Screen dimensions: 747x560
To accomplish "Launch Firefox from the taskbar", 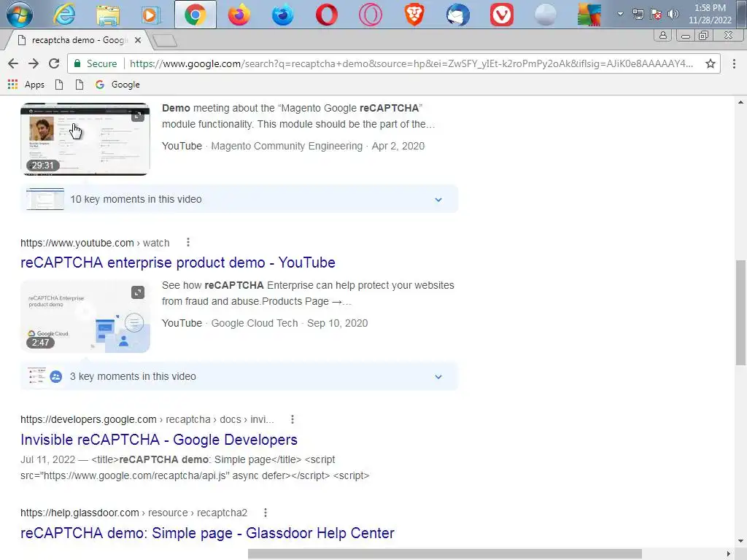I will coord(239,15).
